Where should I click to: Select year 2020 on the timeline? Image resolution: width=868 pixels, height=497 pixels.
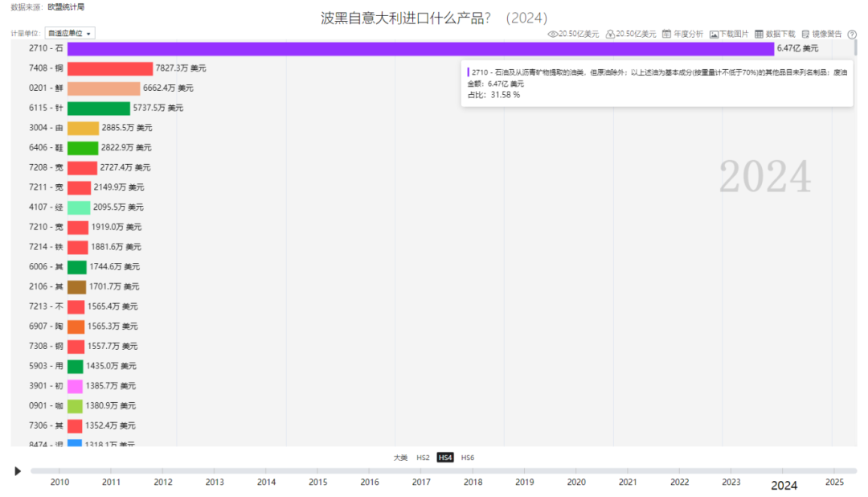(x=576, y=483)
